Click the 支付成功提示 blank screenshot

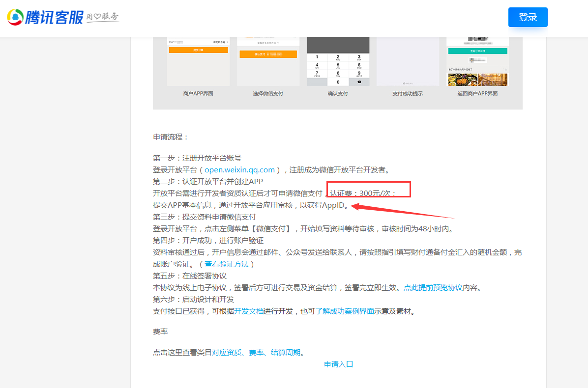pos(408,61)
